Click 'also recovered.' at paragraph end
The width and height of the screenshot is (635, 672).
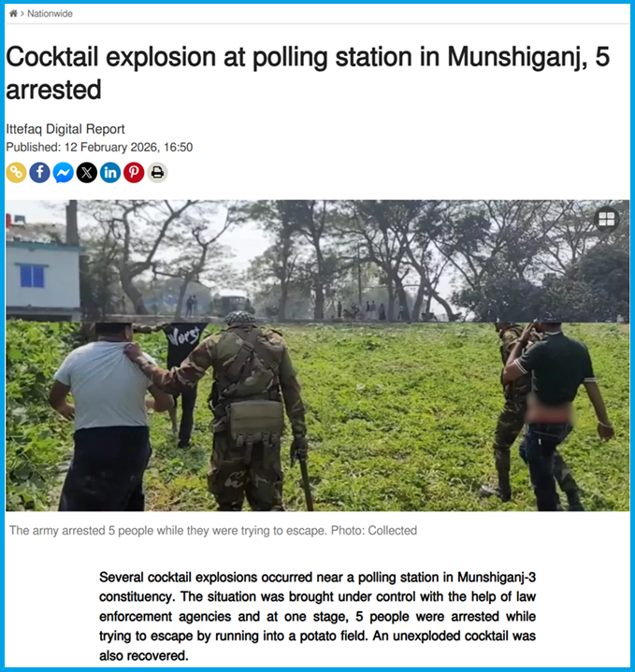(x=144, y=656)
